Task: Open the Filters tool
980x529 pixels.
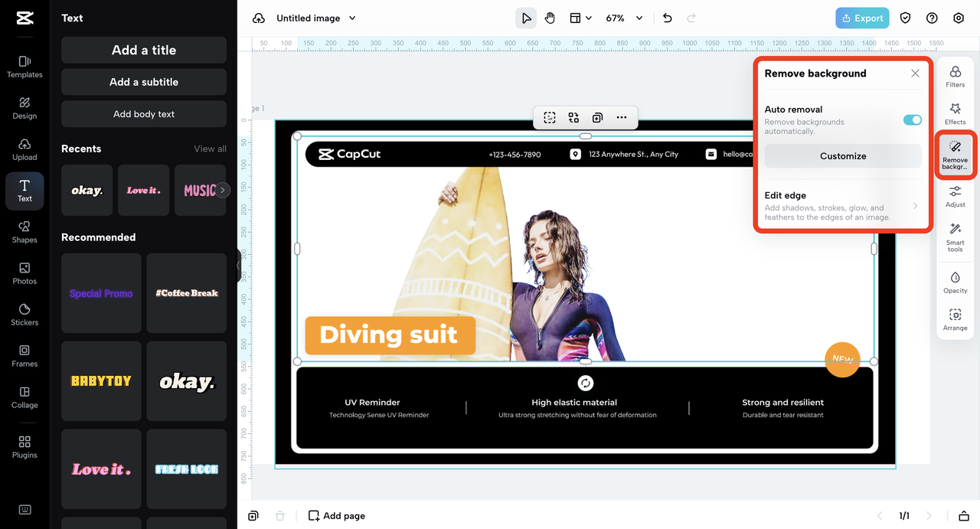Action: click(x=955, y=77)
